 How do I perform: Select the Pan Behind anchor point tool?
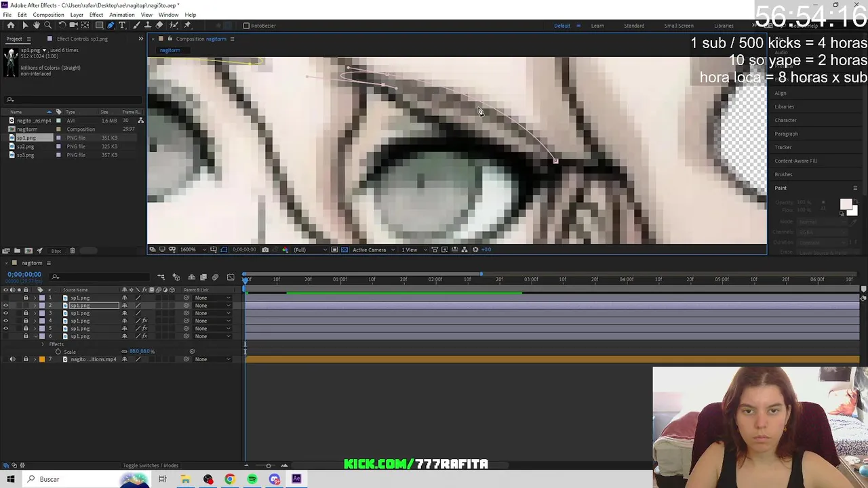[x=85, y=25]
